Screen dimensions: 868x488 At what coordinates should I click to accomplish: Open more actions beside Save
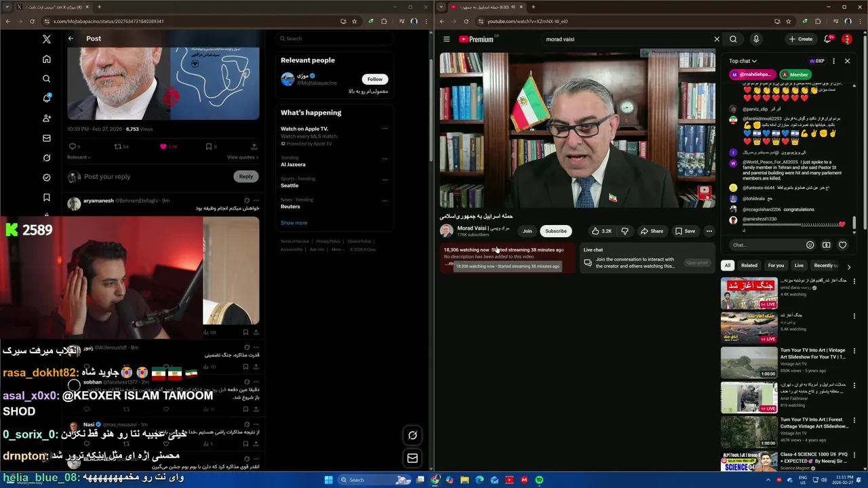pyautogui.click(x=709, y=231)
